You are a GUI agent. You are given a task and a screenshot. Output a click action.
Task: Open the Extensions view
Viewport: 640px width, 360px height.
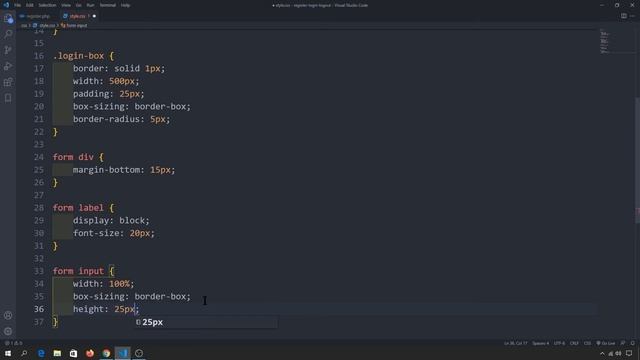(8, 82)
